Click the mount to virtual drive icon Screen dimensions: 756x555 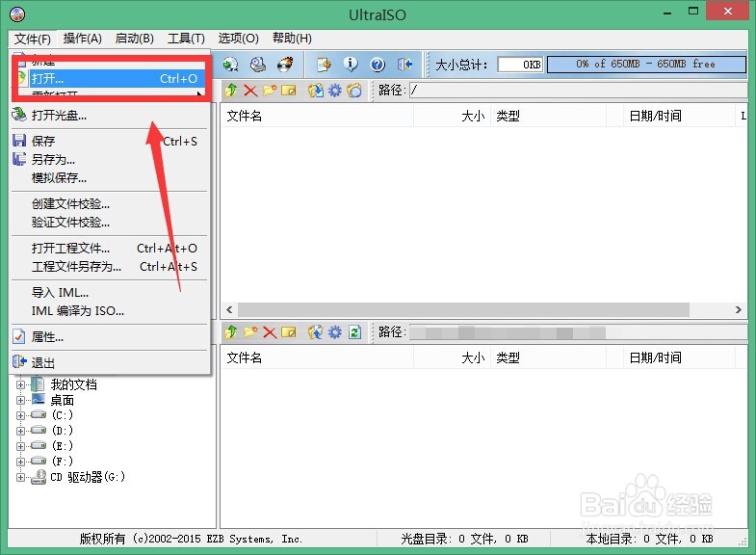coord(258,65)
